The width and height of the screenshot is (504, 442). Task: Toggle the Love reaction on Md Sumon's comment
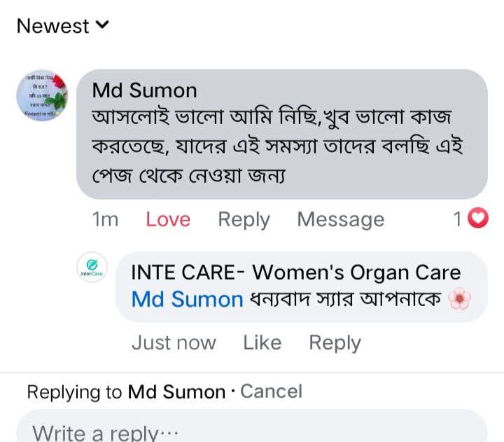[x=168, y=219]
